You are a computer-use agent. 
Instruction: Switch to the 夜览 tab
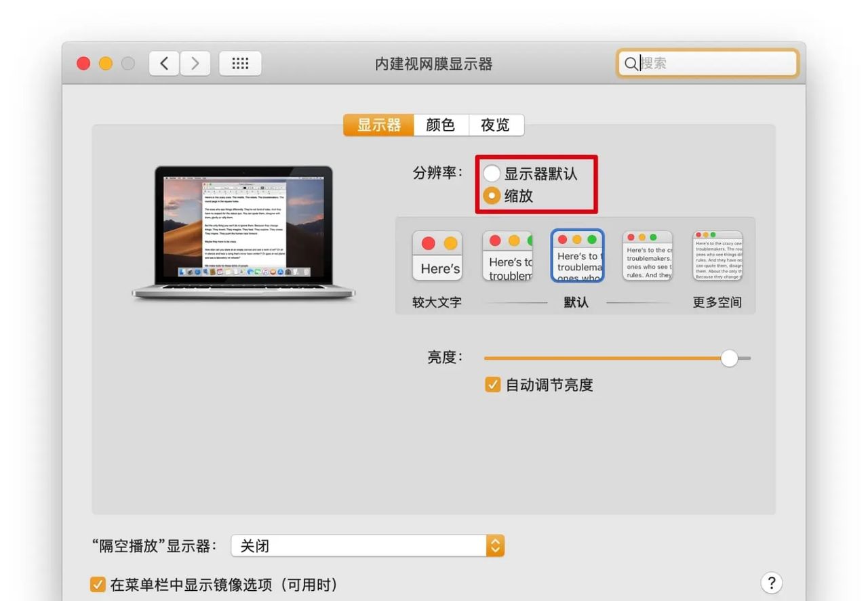496,125
